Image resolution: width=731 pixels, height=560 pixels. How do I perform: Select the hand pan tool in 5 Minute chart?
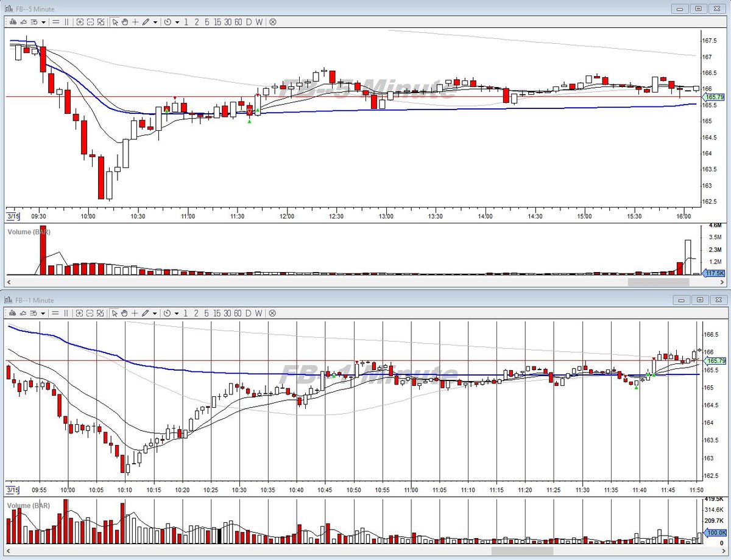(x=125, y=22)
